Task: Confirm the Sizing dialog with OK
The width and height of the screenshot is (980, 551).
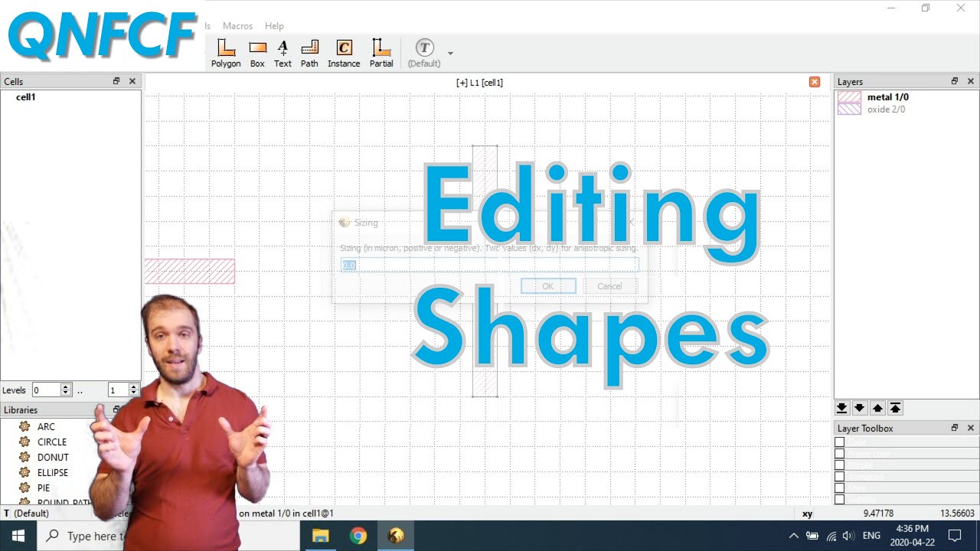Action: tap(548, 286)
